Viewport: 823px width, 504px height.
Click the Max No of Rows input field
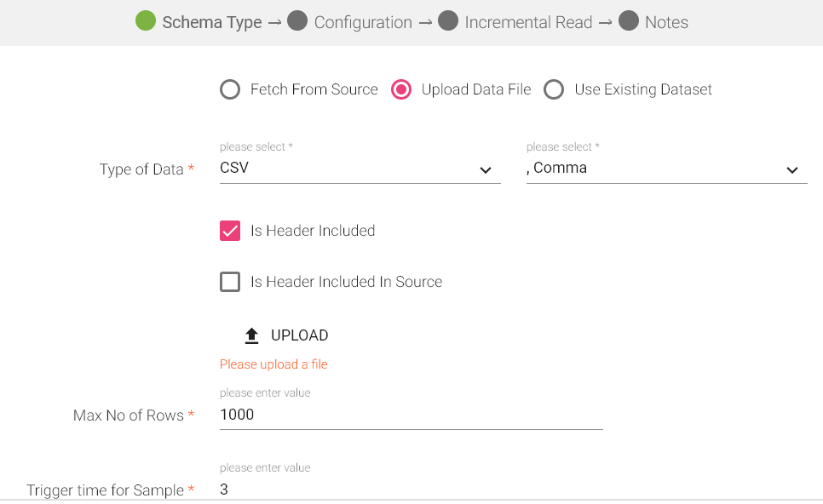[x=409, y=415]
